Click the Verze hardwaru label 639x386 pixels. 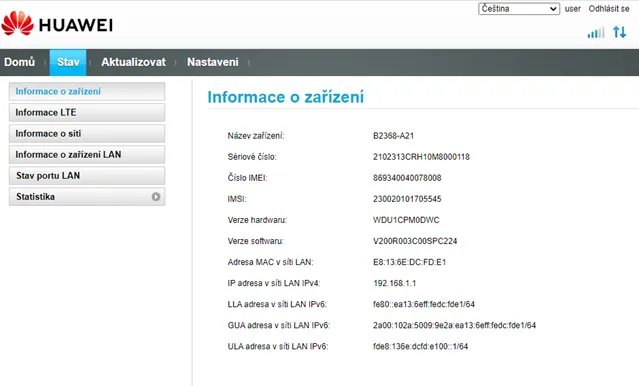257,220
